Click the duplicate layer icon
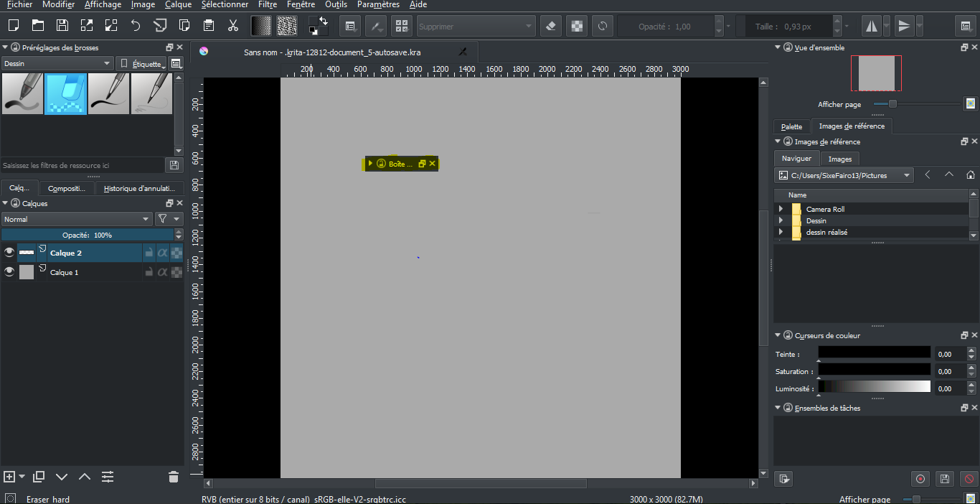 [39, 476]
